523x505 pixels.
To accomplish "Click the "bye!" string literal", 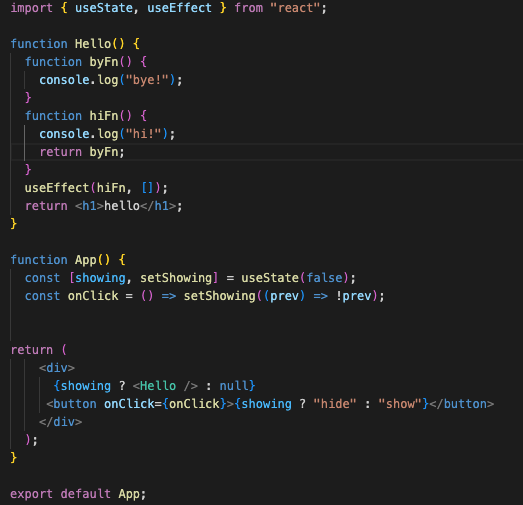I will 147,80.
